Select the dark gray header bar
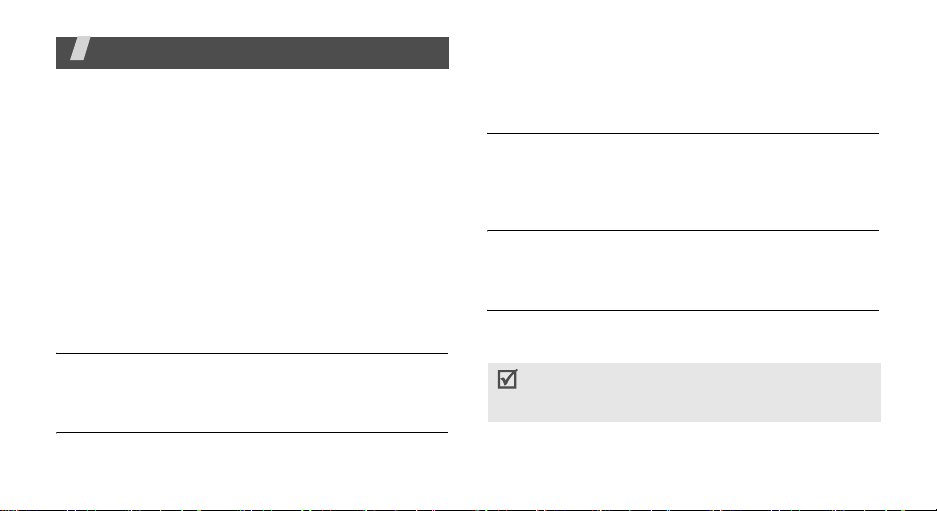937x511 pixels. pyautogui.click(x=252, y=53)
